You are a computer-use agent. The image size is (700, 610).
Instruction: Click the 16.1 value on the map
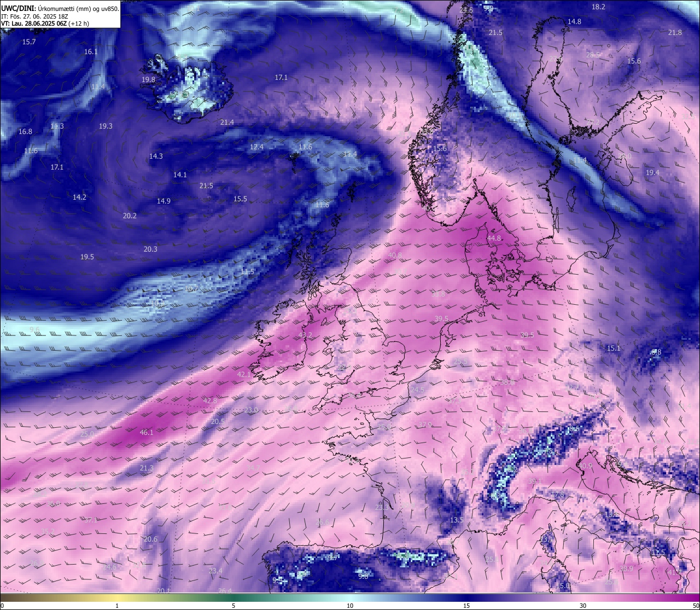pos(91,52)
